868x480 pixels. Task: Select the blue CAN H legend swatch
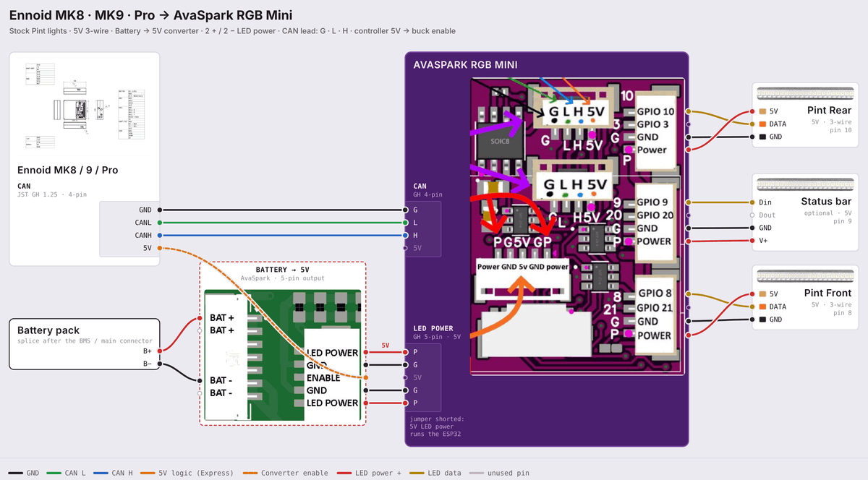click(x=100, y=473)
